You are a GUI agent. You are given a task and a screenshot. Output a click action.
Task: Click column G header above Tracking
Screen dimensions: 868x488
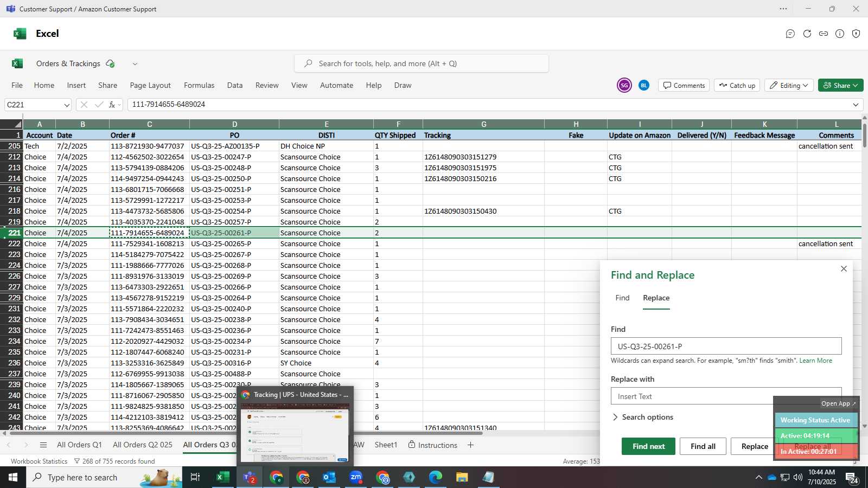pos(483,124)
